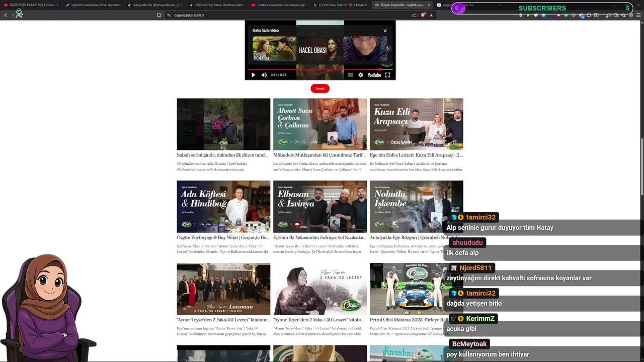Open 'Kuzu Etli Arapsaçı' video thumbnail

click(x=417, y=124)
